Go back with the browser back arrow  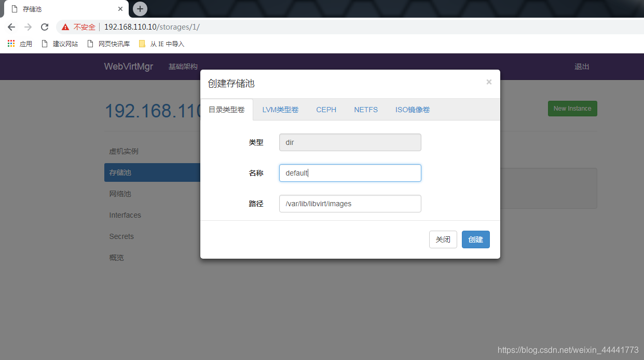pos(11,27)
